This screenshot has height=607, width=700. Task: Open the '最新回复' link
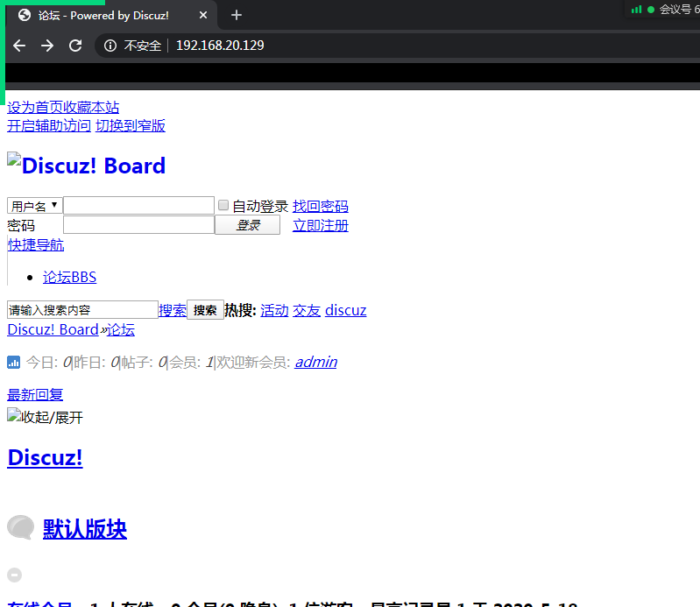tap(35, 394)
